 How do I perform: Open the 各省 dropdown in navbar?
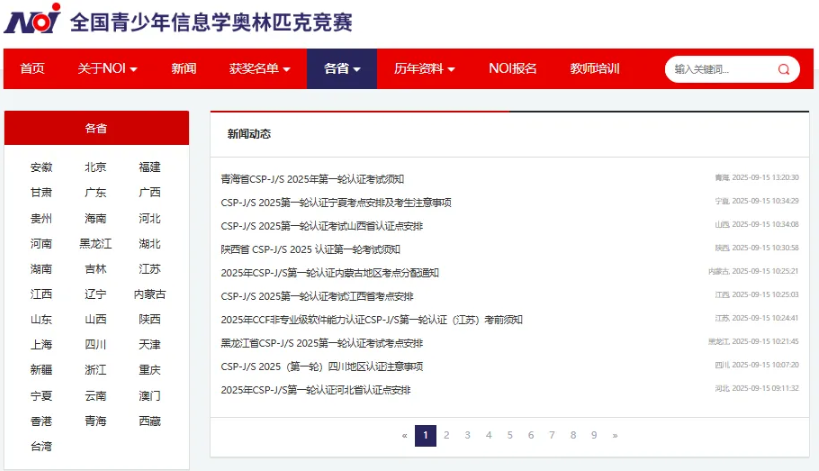[342, 69]
